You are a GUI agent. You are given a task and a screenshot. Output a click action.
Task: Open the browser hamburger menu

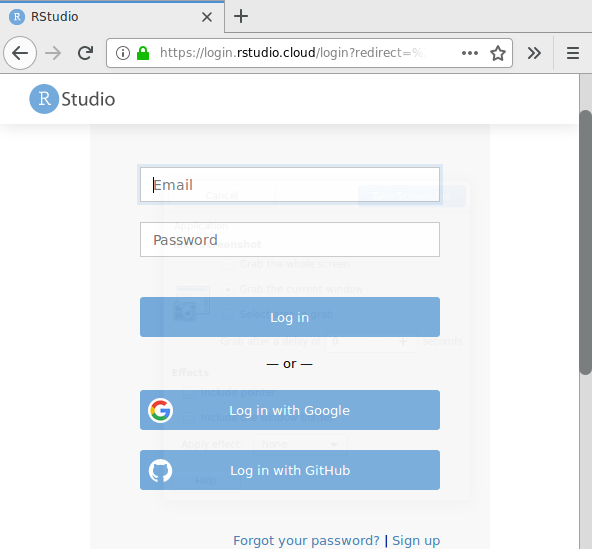point(573,53)
